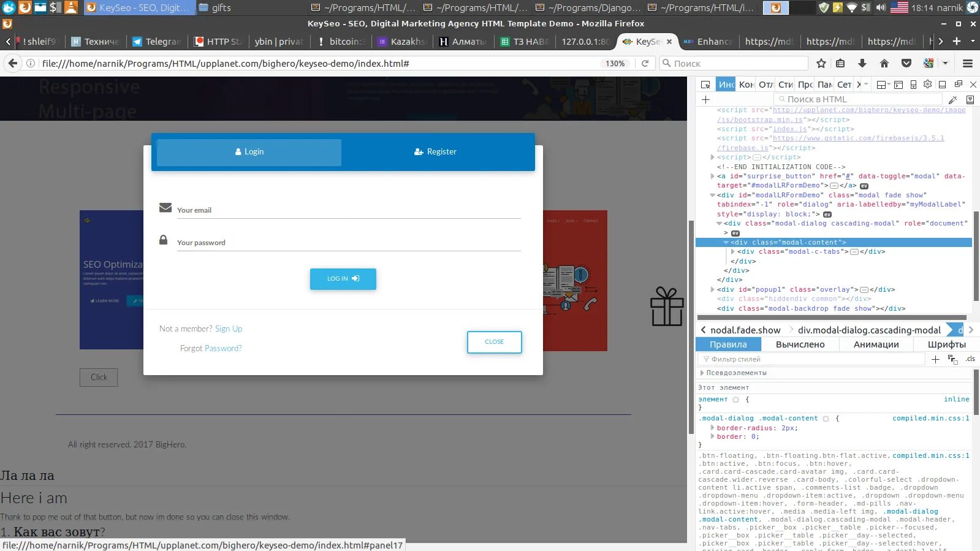The height and width of the screenshot is (551, 980).
Task: Expand the surprise_button anchor node
Action: [x=712, y=176]
